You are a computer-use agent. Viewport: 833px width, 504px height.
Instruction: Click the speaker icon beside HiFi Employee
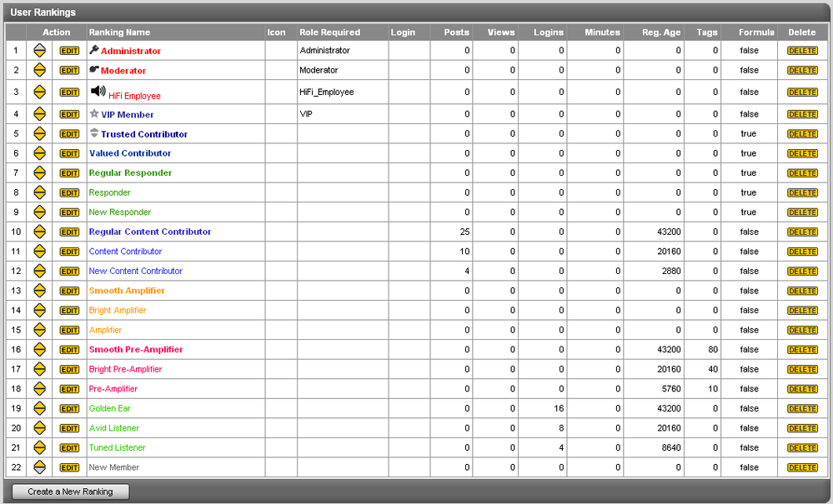pos(98,91)
